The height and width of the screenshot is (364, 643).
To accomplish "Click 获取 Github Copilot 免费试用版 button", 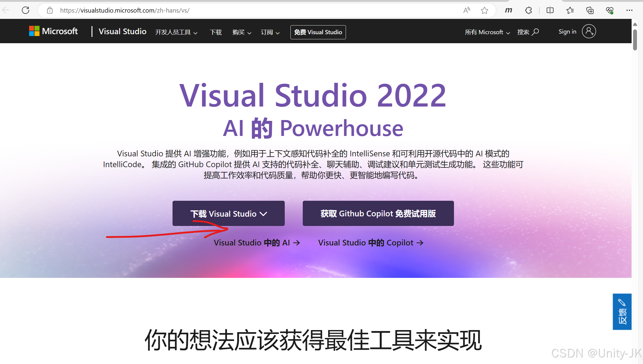I will click(378, 213).
